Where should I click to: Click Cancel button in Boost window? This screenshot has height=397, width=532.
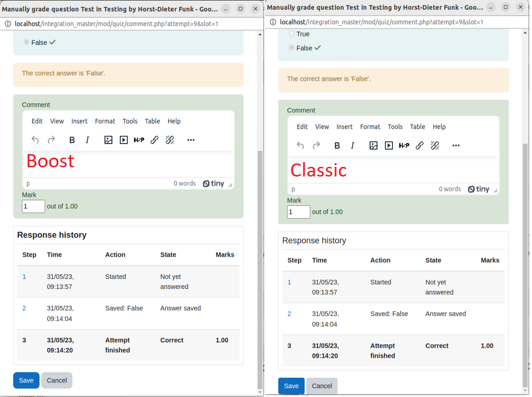(57, 380)
